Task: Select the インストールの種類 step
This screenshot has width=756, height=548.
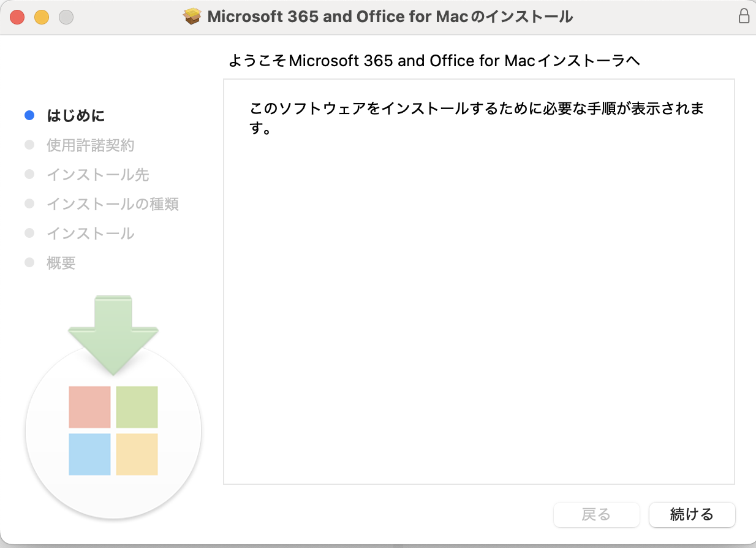Action: [x=113, y=204]
